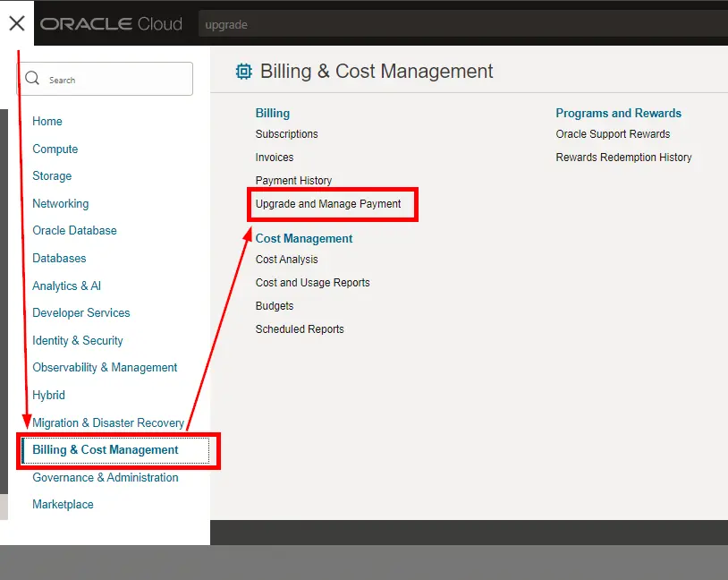
Task: Open Home in the navigation menu
Action: (x=47, y=122)
